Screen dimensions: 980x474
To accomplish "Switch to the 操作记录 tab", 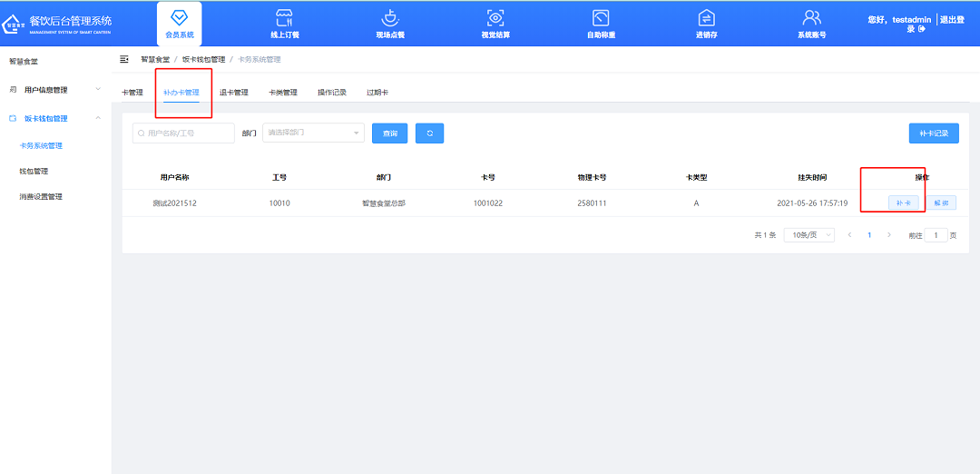I will coord(331,93).
